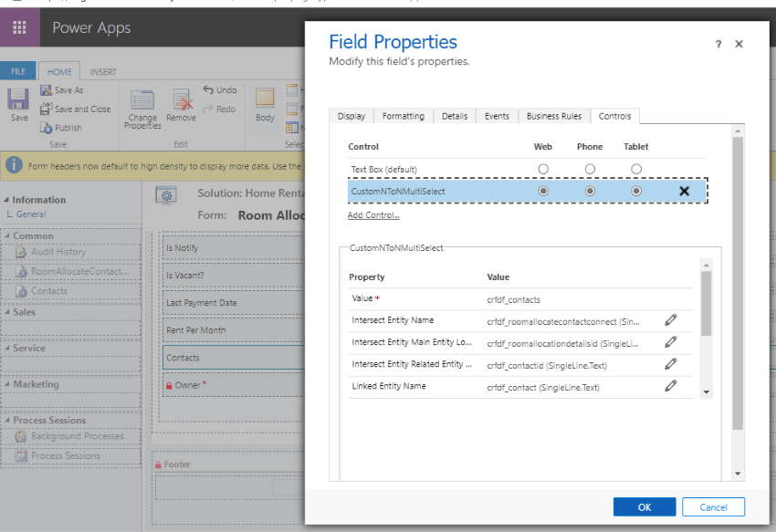
Task: Select Text Box default for Web
Action: point(543,169)
